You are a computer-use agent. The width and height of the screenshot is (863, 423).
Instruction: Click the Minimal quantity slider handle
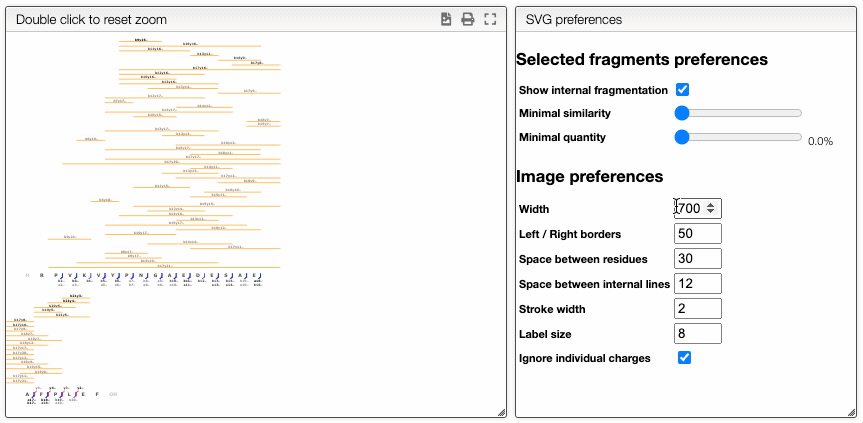pos(682,137)
